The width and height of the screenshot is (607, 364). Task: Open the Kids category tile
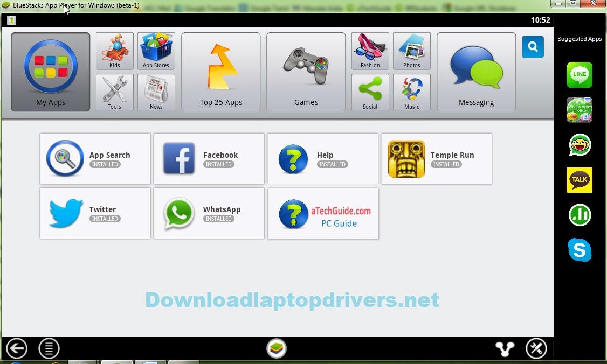115,51
